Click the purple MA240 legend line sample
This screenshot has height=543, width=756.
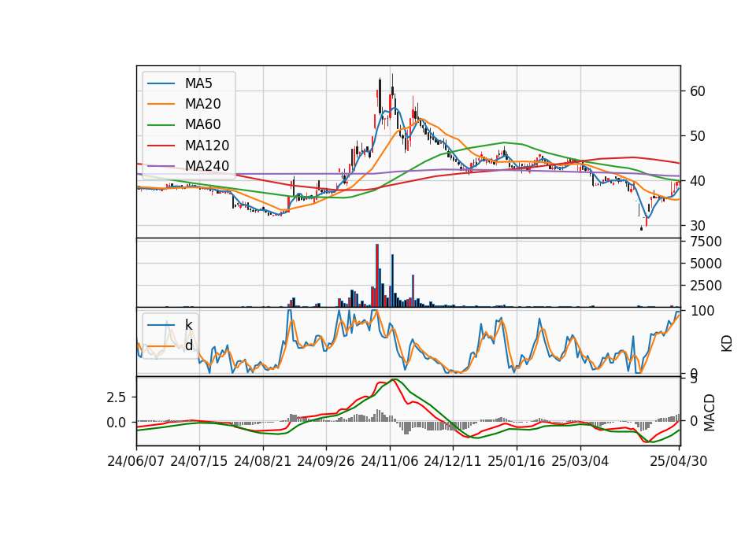[161, 166]
